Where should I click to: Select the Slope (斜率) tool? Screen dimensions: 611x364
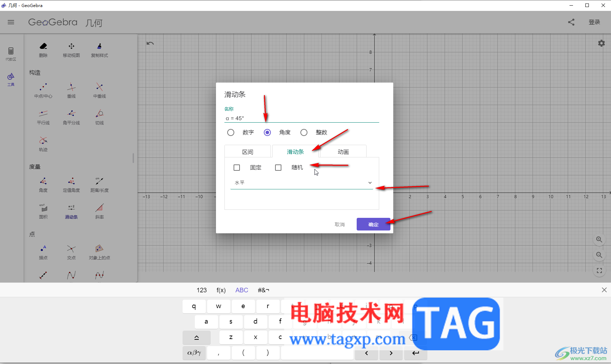pos(100,212)
